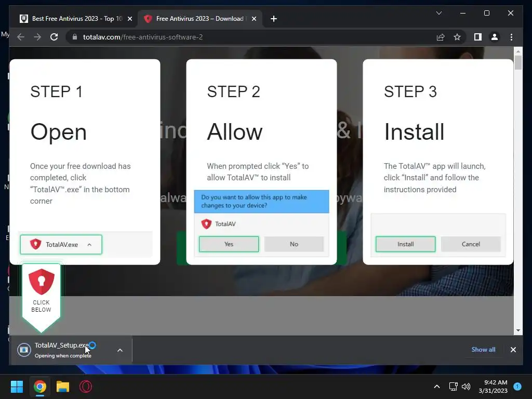This screenshot has width=532, height=399.
Task: Open File Explorer from taskbar
Action: pyautogui.click(x=63, y=387)
